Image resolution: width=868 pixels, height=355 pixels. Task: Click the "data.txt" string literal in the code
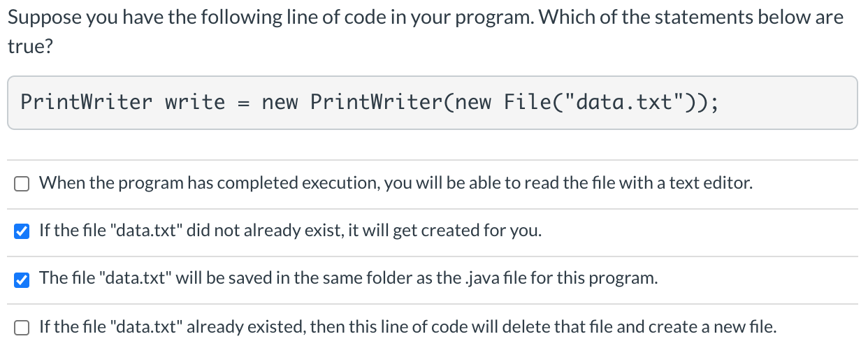click(x=633, y=103)
